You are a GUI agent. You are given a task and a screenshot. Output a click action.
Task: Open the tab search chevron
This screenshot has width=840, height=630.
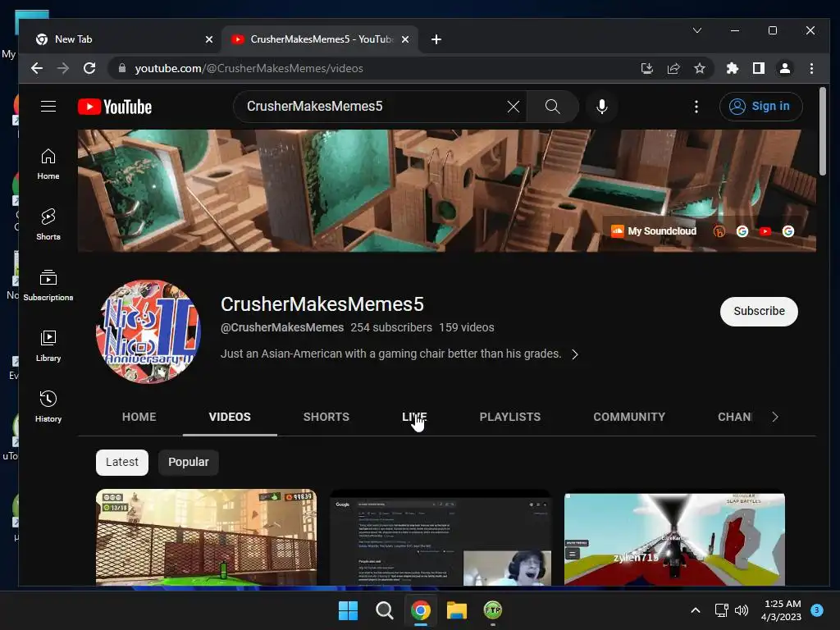[697, 30]
